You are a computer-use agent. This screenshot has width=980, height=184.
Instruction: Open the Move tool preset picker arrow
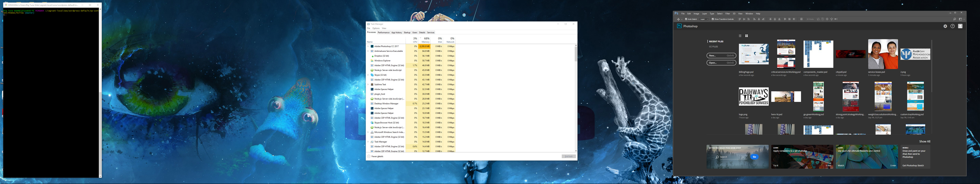tap(682, 19)
